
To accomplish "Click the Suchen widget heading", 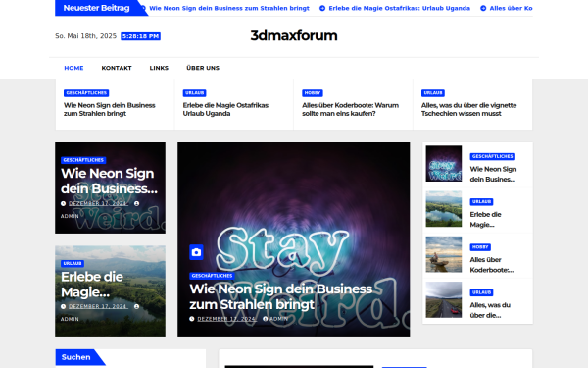I will tap(76, 357).
